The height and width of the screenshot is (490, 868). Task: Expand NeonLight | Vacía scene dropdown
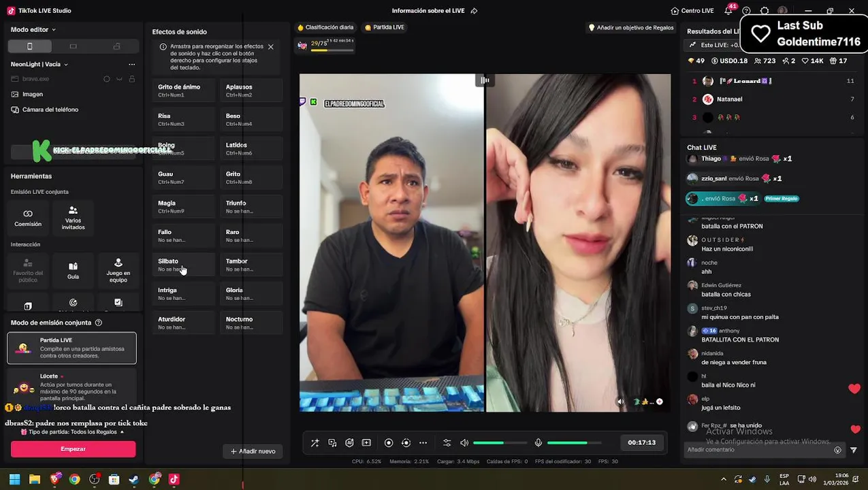coord(39,64)
